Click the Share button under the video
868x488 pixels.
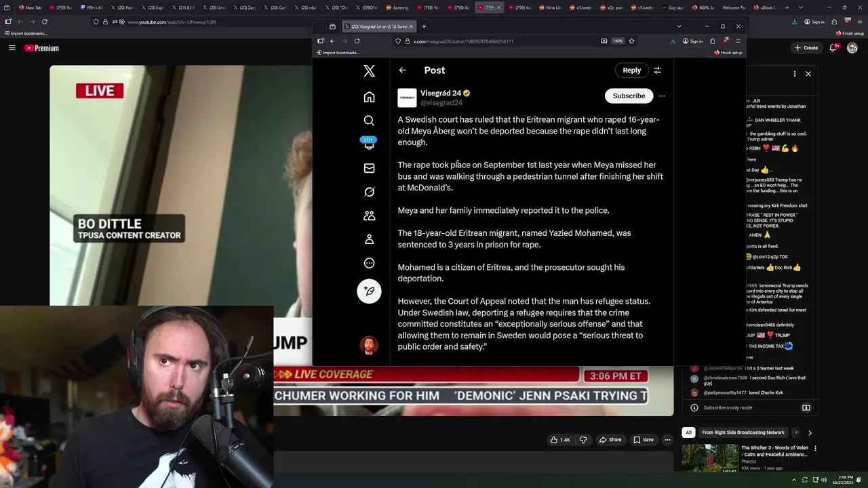(x=610, y=440)
